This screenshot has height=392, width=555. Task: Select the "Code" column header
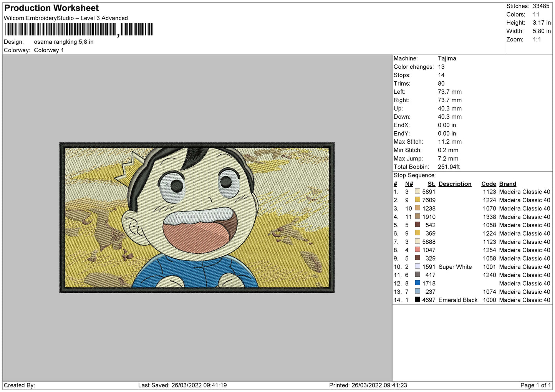(489, 184)
